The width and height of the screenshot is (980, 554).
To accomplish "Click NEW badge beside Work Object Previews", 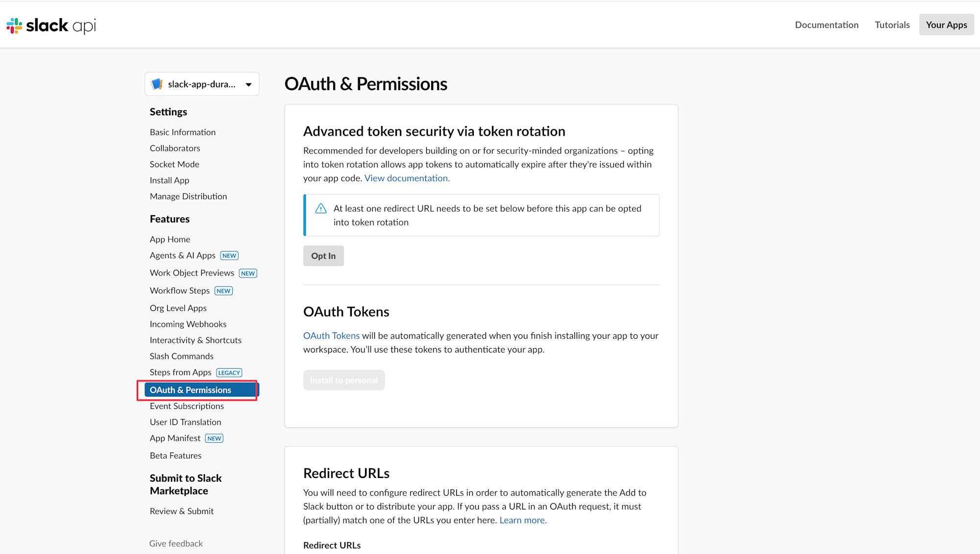I will (x=248, y=274).
